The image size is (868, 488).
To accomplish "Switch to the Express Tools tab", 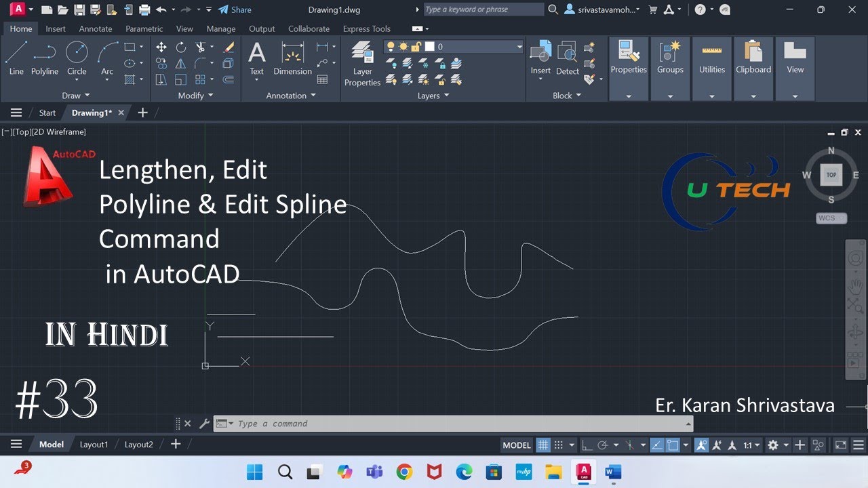I will tap(367, 29).
